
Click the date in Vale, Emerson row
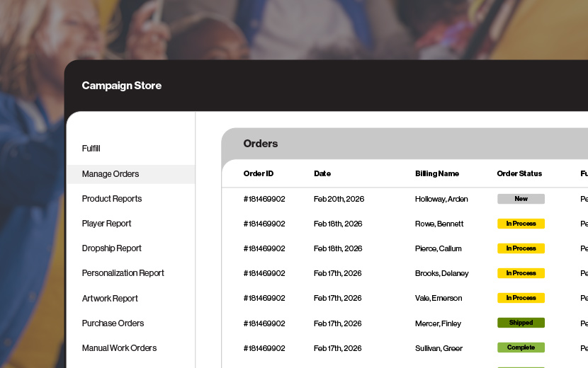tap(337, 298)
